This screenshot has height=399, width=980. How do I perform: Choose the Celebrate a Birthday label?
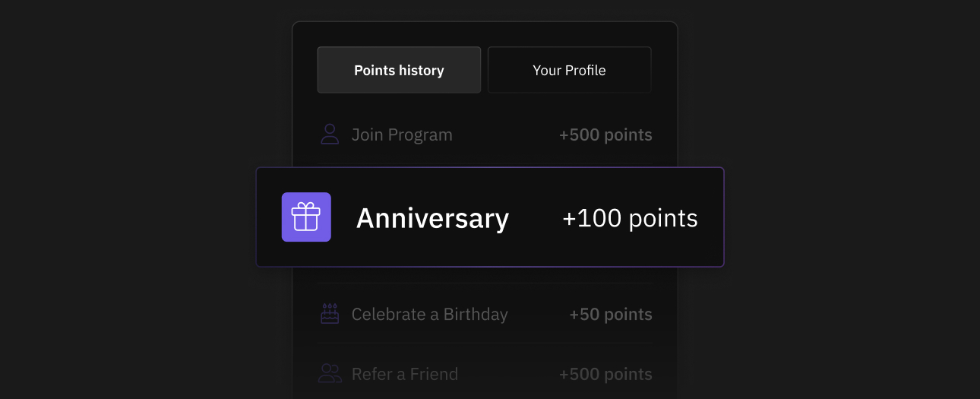[429, 314]
